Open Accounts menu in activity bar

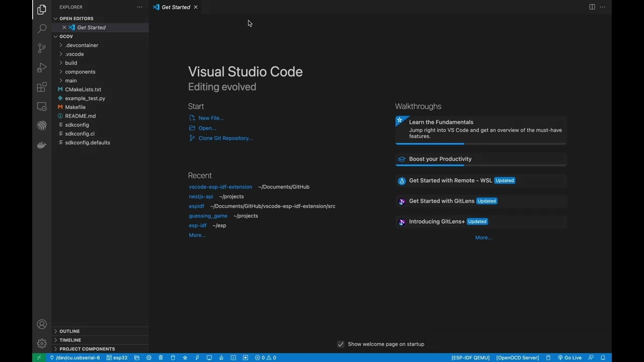click(42, 325)
